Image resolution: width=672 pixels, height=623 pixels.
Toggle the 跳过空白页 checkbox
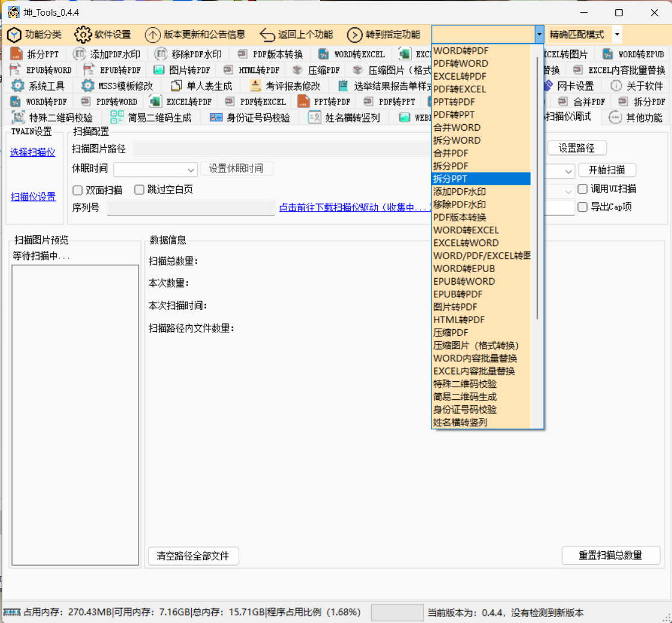[140, 190]
